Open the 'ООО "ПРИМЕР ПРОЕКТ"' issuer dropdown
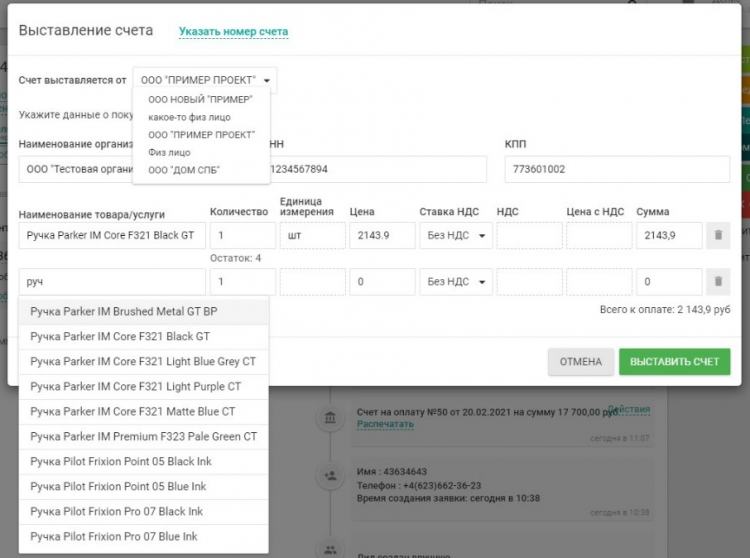 205,80
